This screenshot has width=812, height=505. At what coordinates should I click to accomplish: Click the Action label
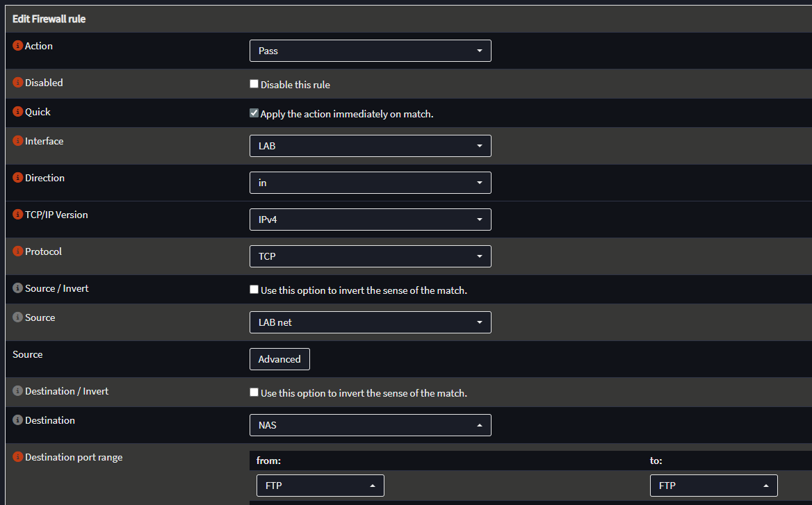(x=39, y=46)
